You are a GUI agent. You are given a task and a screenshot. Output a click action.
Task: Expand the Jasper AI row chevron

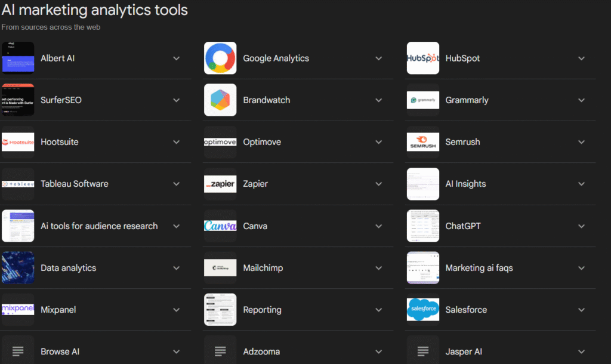582,351
